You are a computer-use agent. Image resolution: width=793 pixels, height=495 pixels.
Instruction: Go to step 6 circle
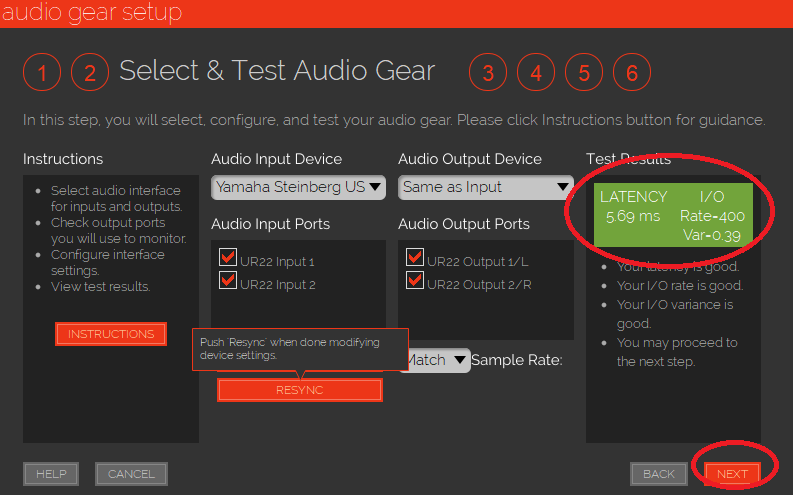point(632,73)
